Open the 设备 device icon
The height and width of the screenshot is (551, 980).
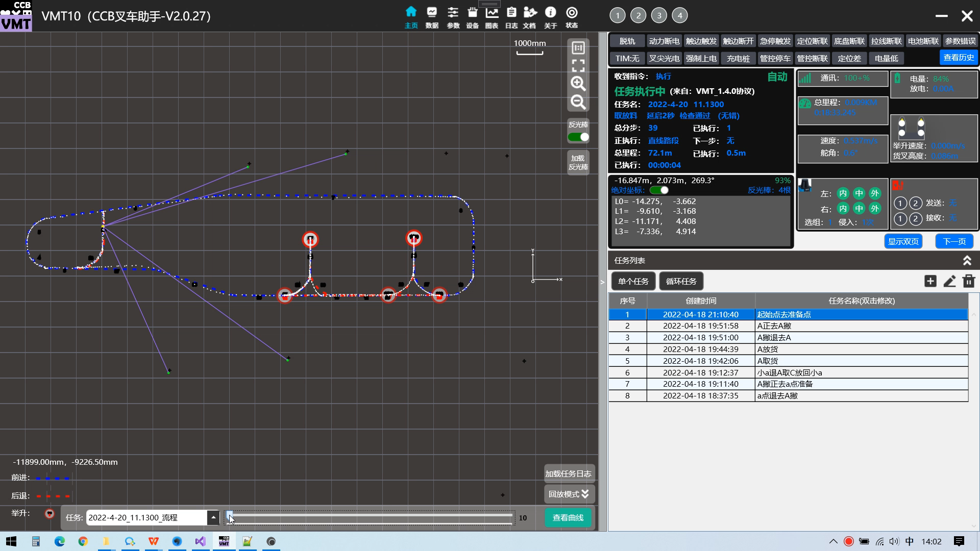coord(472,16)
